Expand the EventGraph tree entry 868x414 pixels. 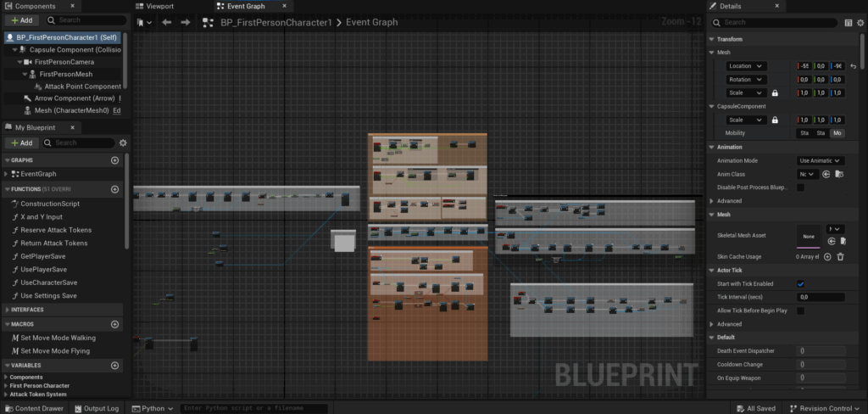click(x=8, y=174)
